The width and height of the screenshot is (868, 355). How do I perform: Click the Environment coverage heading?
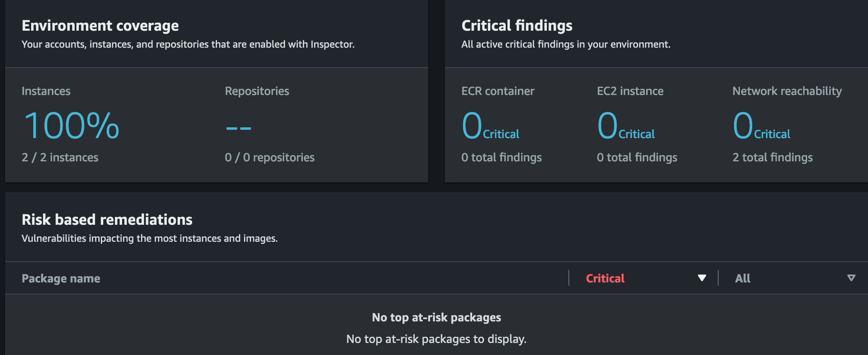100,26
